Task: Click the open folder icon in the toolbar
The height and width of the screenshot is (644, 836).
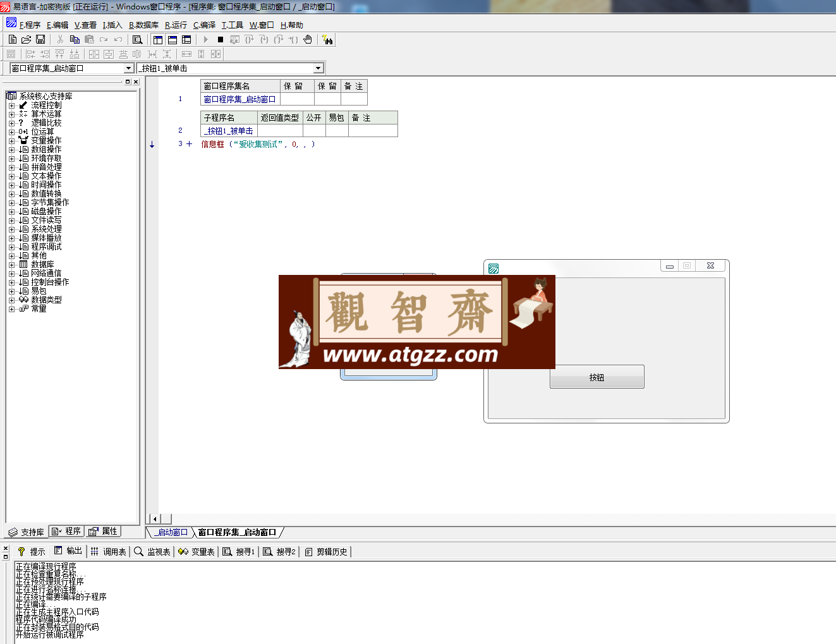Action: [26, 39]
